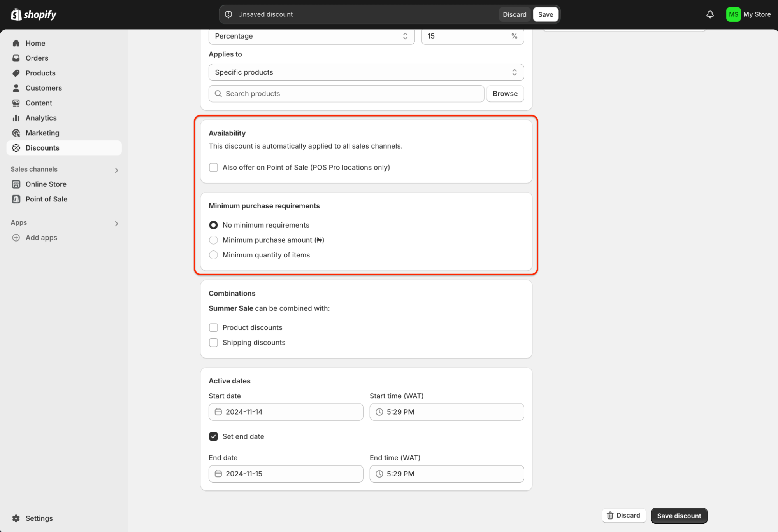Click the Search products input field
The width and height of the screenshot is (778, 532).
coord(346,93)
